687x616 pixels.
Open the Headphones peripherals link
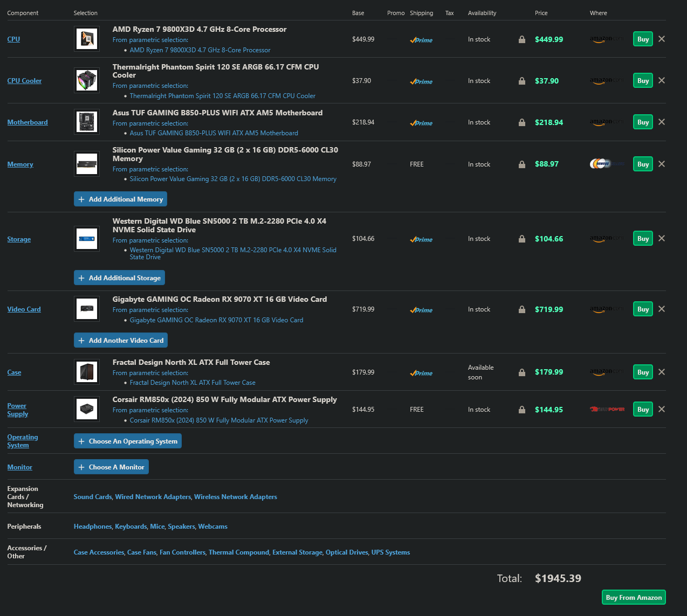tap(93, 526)
